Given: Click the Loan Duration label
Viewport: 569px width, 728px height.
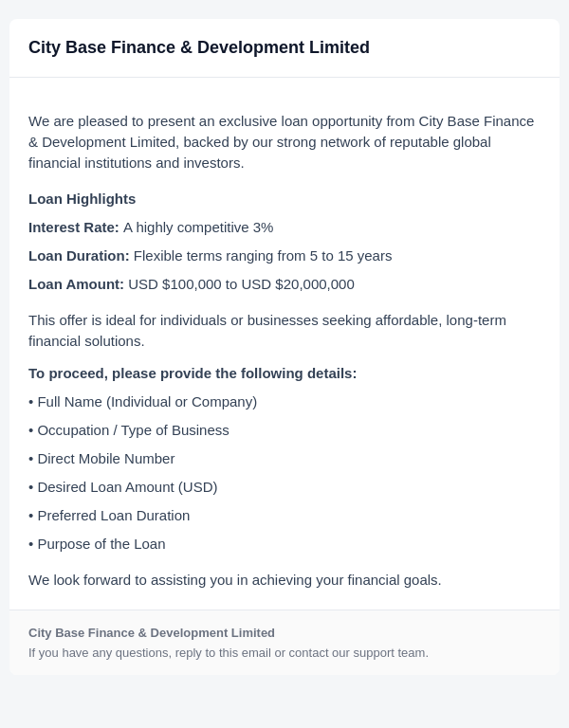Looking at the screenshot, I should coord(79,256).
